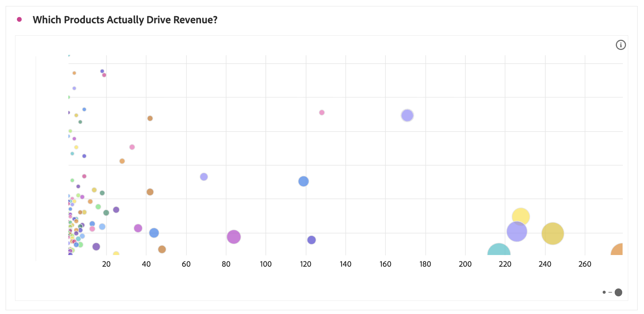The height and width of the screenshot is (314, 644).
Task: Click the orange bubble at the right edge
Action: pos(617,249)
